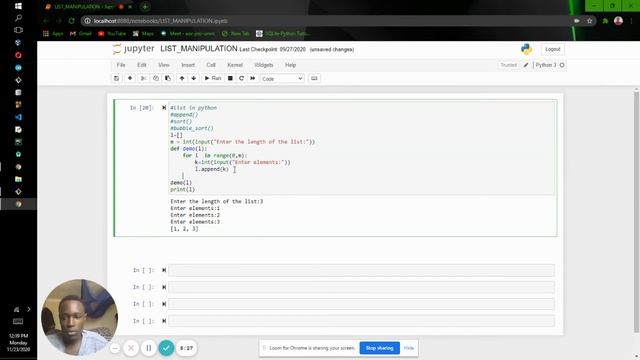Open the Gmail bookmark
Screen dimensions: 640x360
80,33
